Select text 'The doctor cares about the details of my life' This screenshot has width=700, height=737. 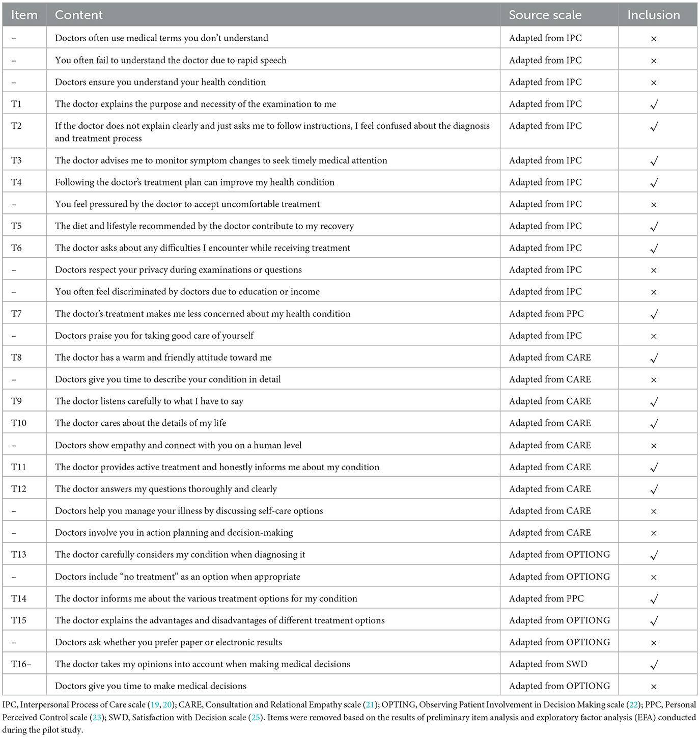141,423
